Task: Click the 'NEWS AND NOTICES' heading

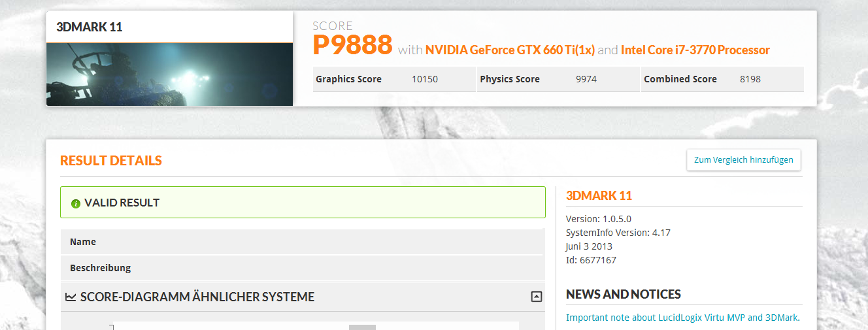Action: click(624, 294)
